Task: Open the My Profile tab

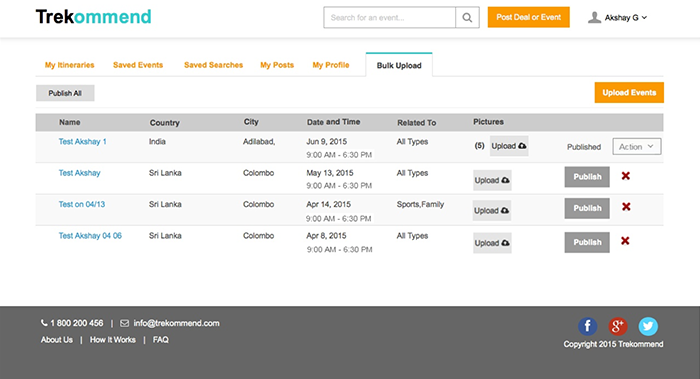Action: pos(331,65)
